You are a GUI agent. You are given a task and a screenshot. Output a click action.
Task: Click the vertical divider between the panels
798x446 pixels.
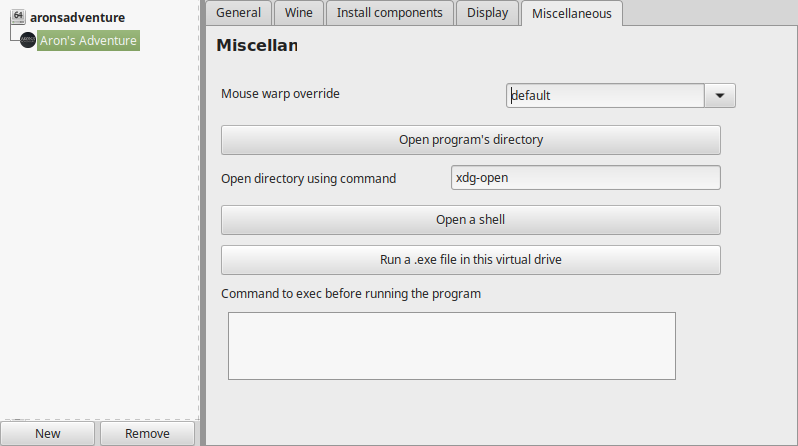(203, 223)
